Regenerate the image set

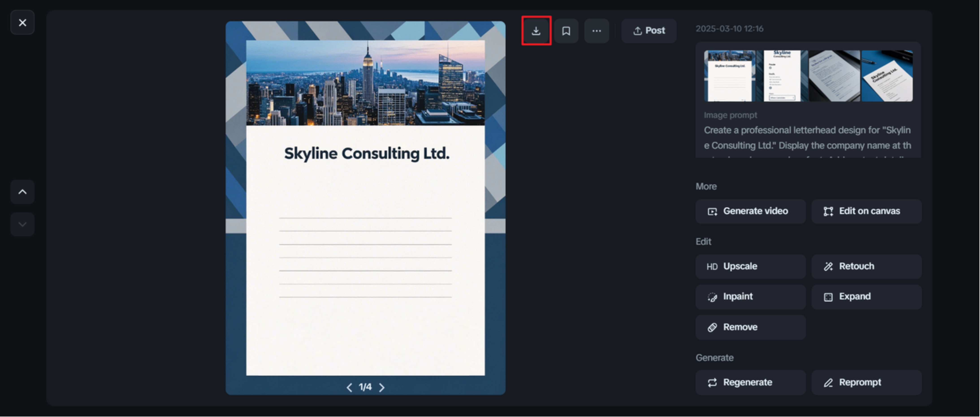[x=750, y=382]
